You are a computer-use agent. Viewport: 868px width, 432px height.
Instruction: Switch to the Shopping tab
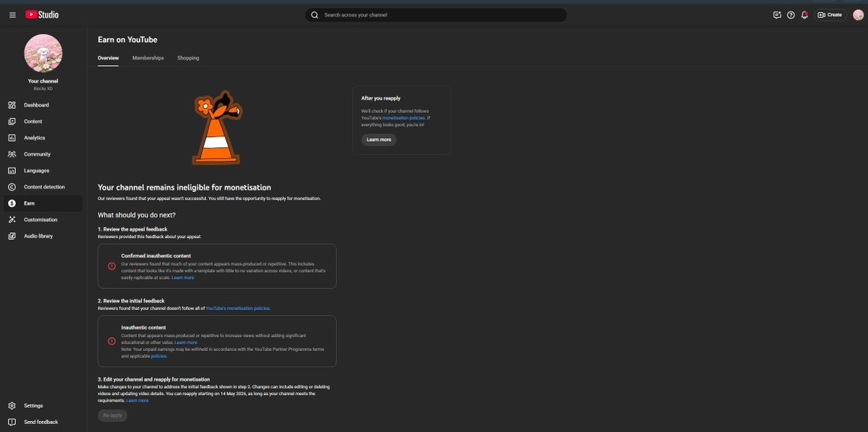point(188,58)
